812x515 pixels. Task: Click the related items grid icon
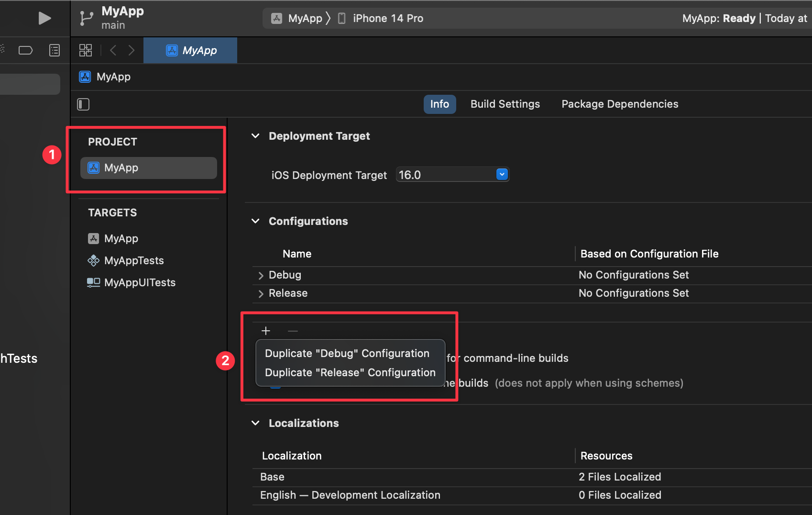pyautogui.click(x=86, y=50)
